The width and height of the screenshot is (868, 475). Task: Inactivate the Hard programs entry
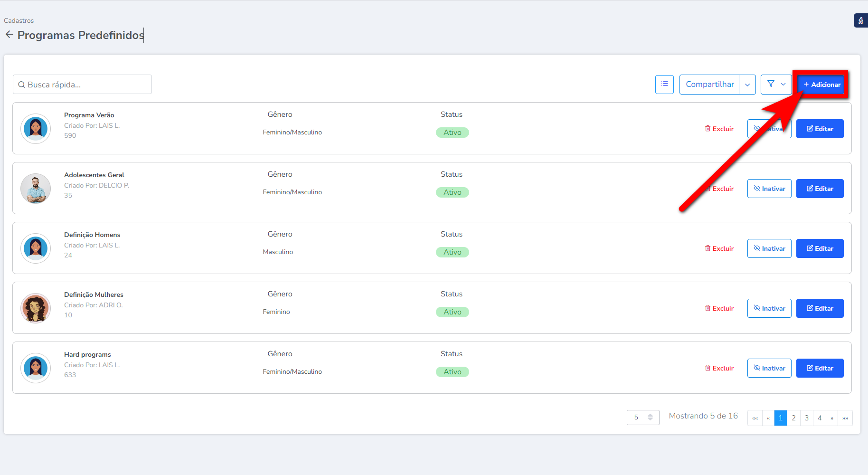click(769, 368)
